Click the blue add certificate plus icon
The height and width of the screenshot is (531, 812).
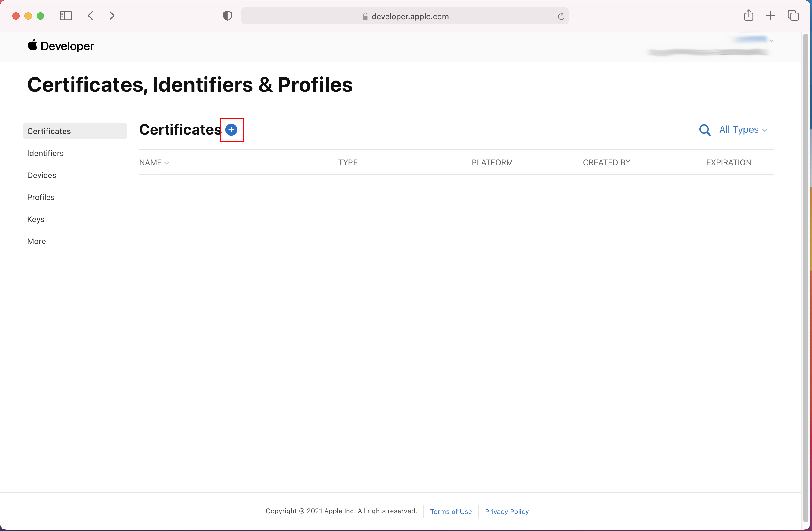231,130
